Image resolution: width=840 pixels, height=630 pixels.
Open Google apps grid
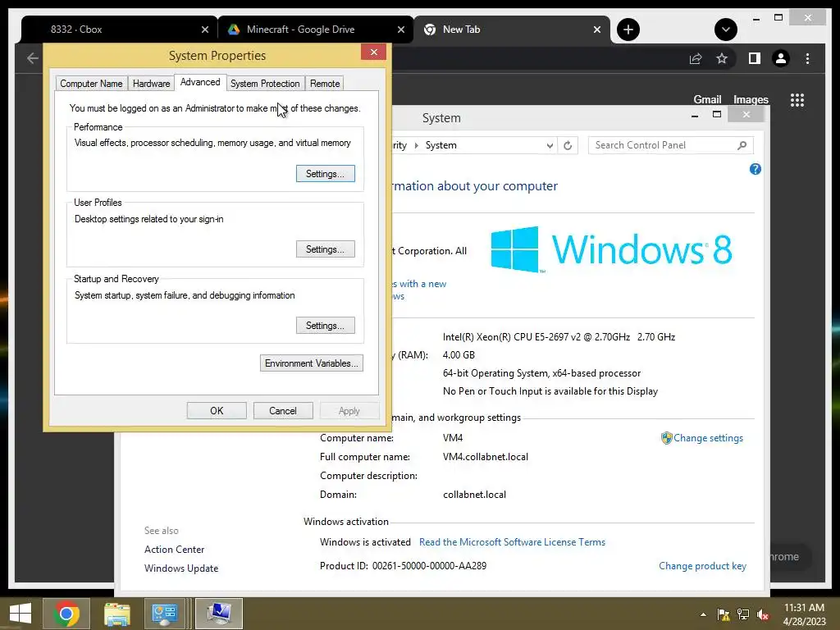[797, 100]
